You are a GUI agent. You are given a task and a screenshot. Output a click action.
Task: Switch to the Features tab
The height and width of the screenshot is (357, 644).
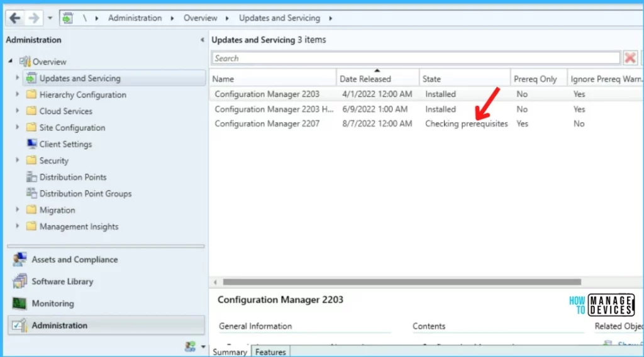pos(270,352)
